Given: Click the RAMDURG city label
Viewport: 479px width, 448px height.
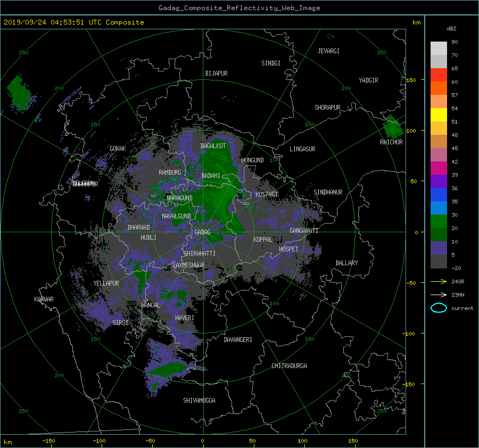Looking at the screenshot, I should tap(170, 173).
